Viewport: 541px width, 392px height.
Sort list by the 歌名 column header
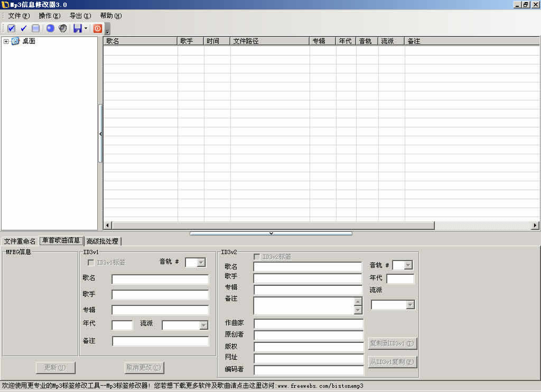pos(141,41)
